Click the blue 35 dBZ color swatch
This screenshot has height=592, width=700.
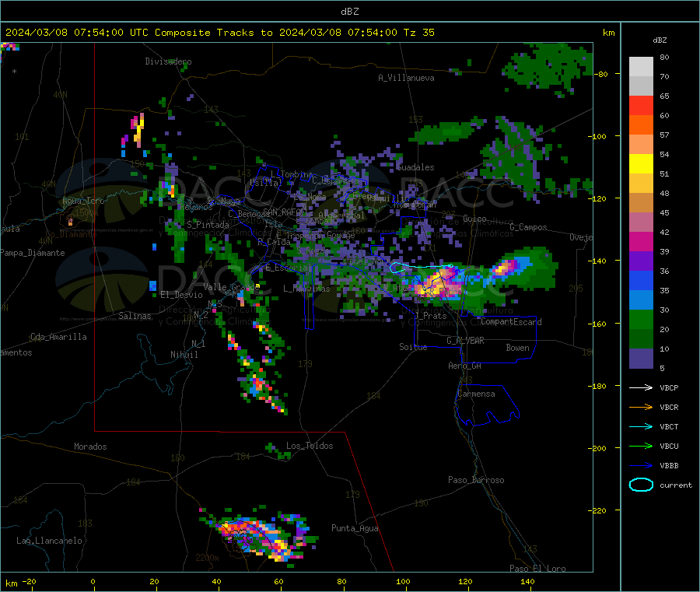coord(641,280)
